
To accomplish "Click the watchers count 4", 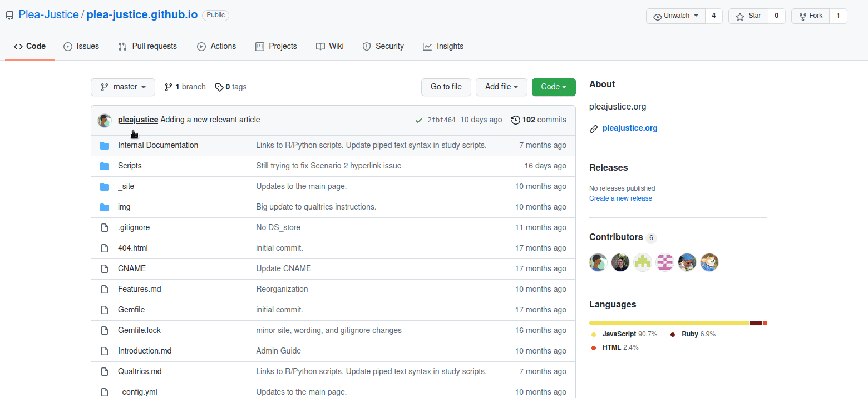I will pos(713,16).
